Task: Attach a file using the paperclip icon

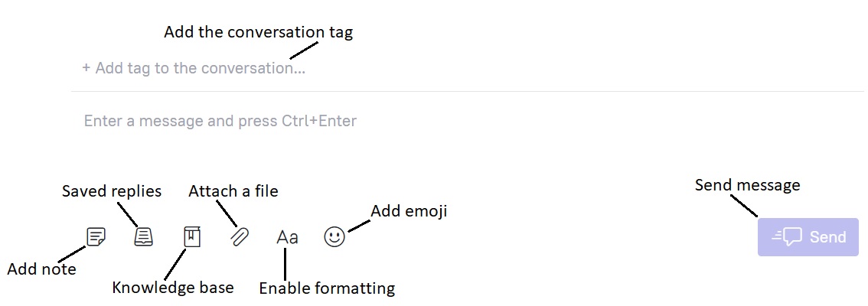Action: pos(240,237)
